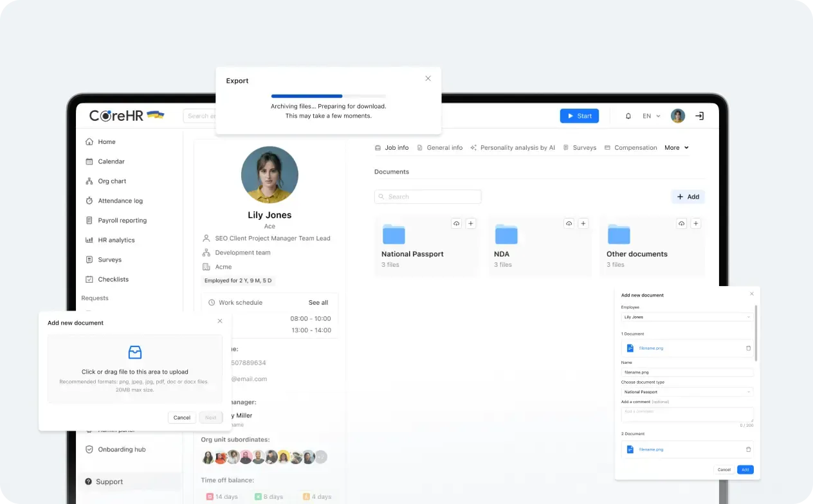The width and height of the screenshot is (813, 504).
Task: Click the upload inbox icon in drop area
Action: pos(135,352)
